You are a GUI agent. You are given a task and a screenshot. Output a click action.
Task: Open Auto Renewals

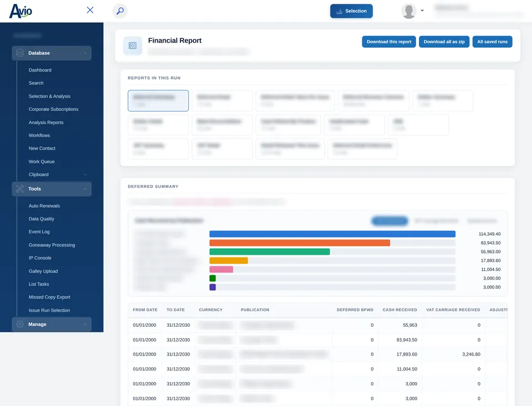click(x=44, y=206)
